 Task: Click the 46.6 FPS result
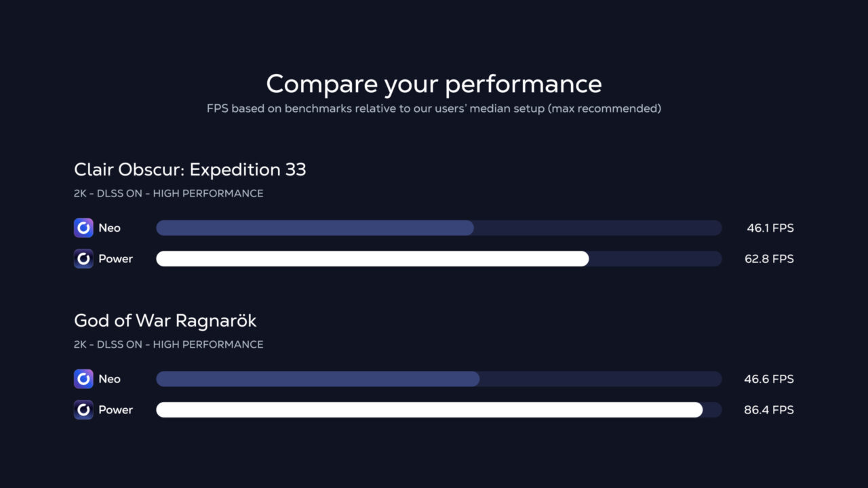coord(769,379)
